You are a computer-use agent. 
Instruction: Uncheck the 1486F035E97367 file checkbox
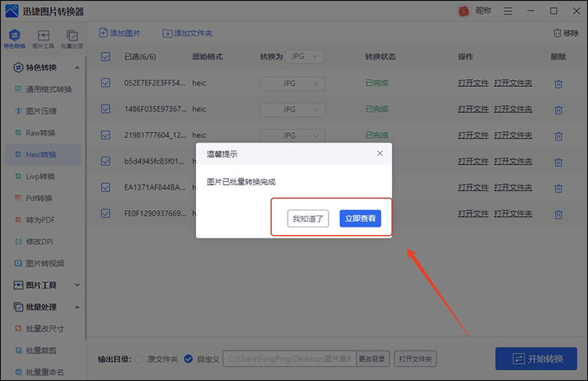point(106,109)
